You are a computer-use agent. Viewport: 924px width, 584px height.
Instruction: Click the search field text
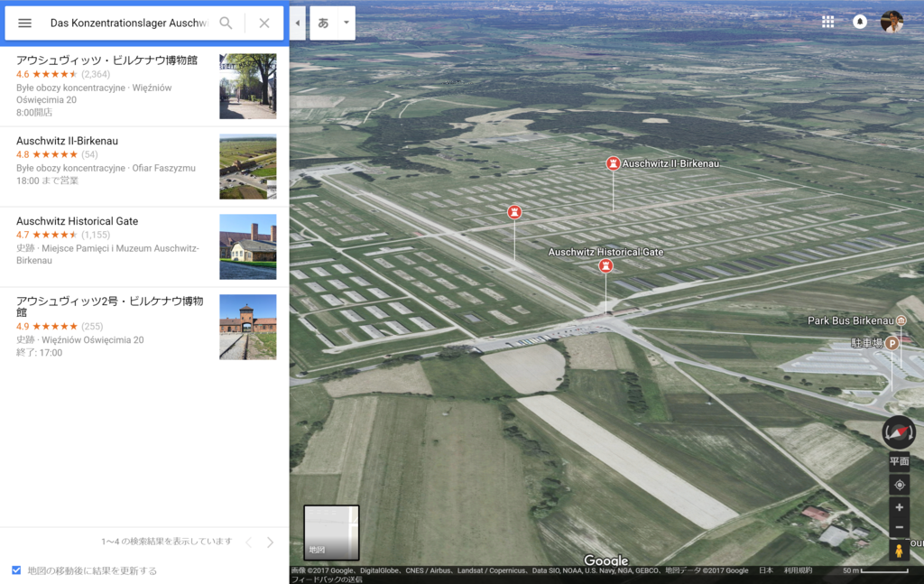tap(129, 23)
